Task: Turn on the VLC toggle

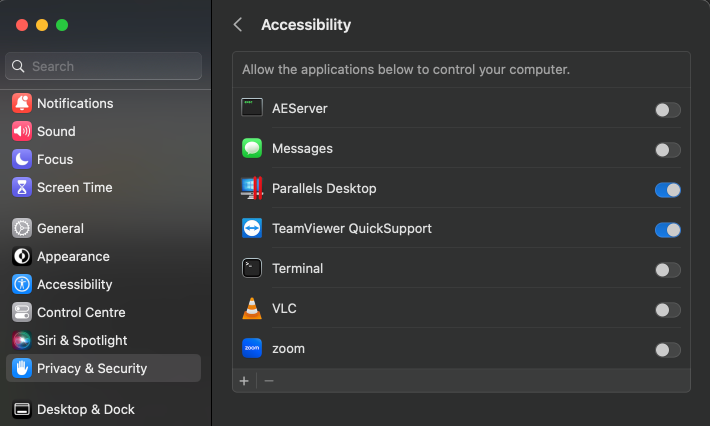Action: 667,310
